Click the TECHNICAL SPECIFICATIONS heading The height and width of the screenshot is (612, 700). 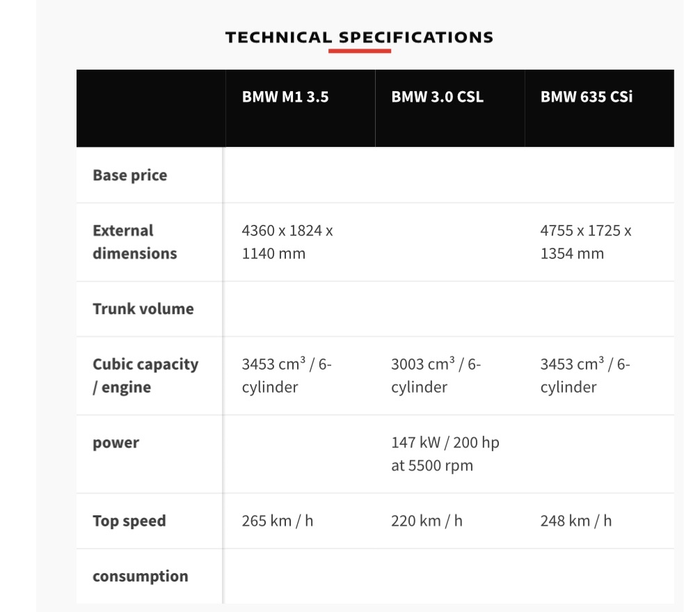tap(359, 37)
